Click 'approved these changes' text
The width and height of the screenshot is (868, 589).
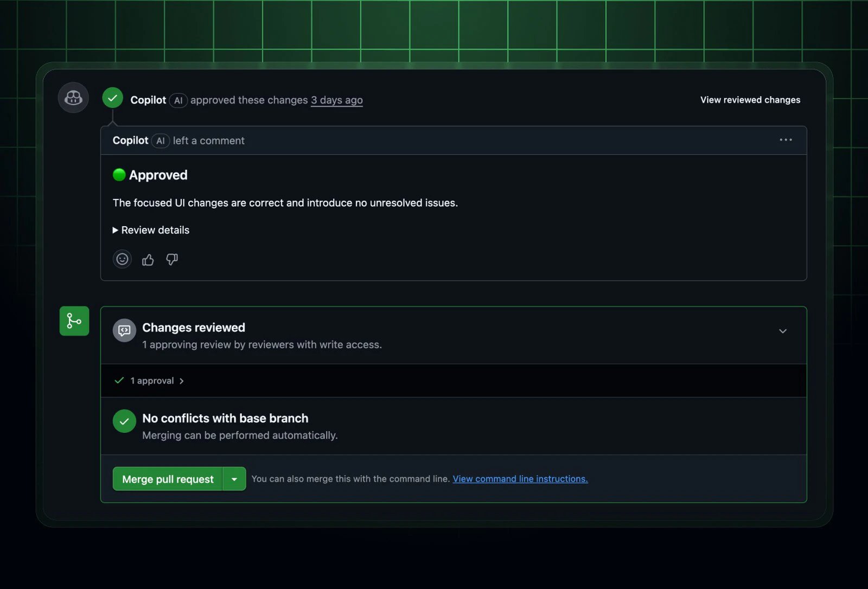point(249,100)
